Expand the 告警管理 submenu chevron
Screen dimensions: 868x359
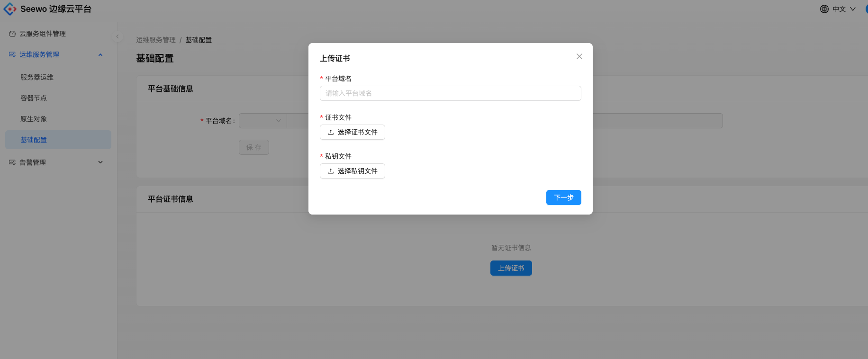(100, 162)
